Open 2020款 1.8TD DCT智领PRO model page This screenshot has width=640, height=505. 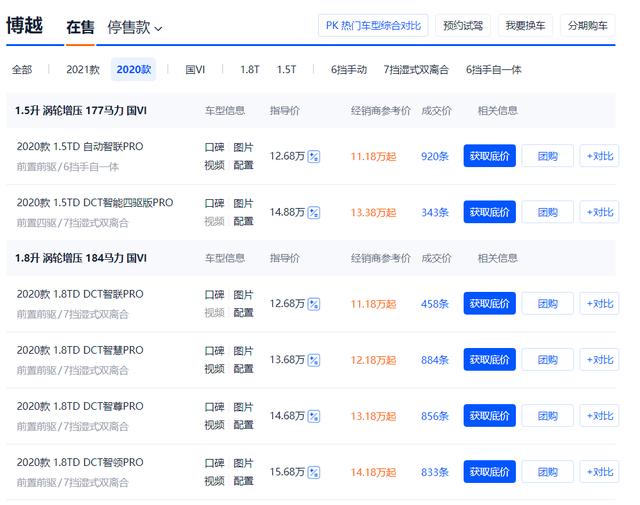pyautogui.click(x=80, y=463)
